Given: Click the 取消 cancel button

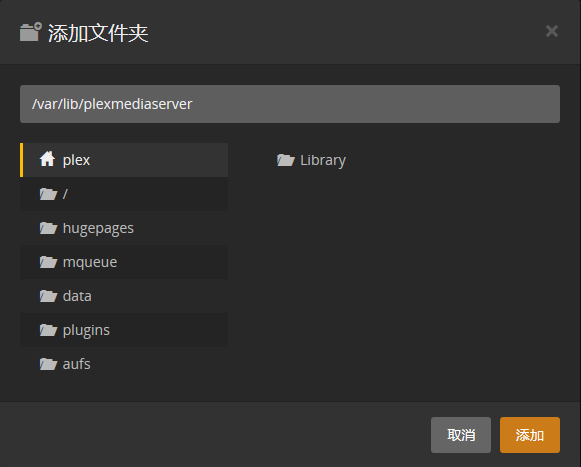Looking at the screenshot, I should [461, 435].
